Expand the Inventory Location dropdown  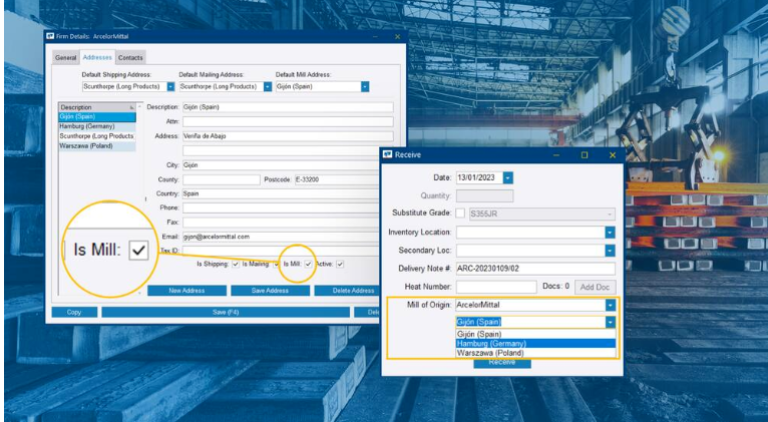pos(610,232)
